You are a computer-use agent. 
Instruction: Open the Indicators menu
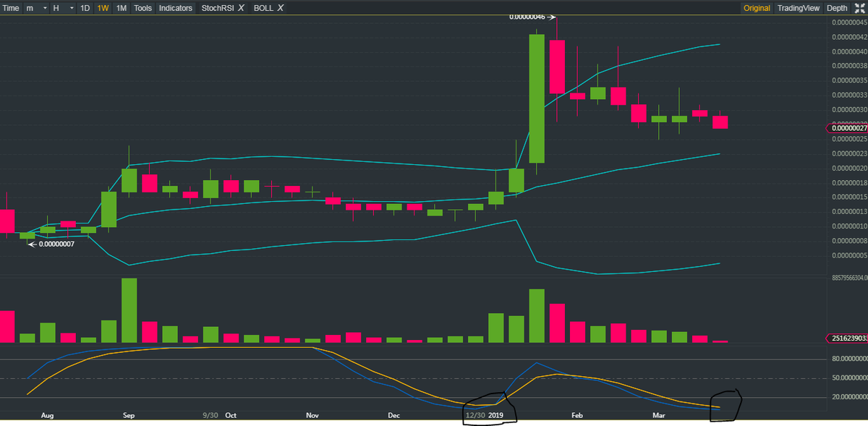pos(175,8)
